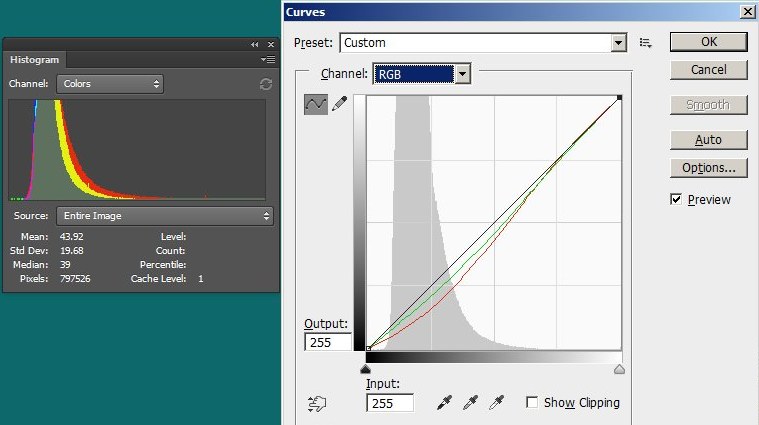Open the Curves Channel RGB dropdown
Image resolution: width=759 pixels, height=425 pixels.
(461, 74)
